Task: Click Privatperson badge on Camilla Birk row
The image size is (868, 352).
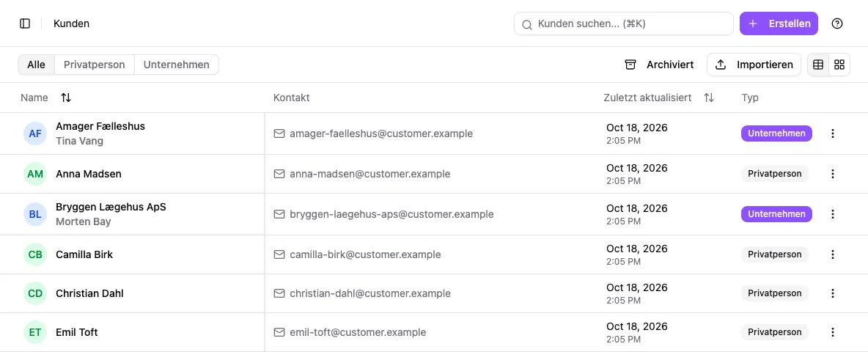Action: click(x=774, y=254)
